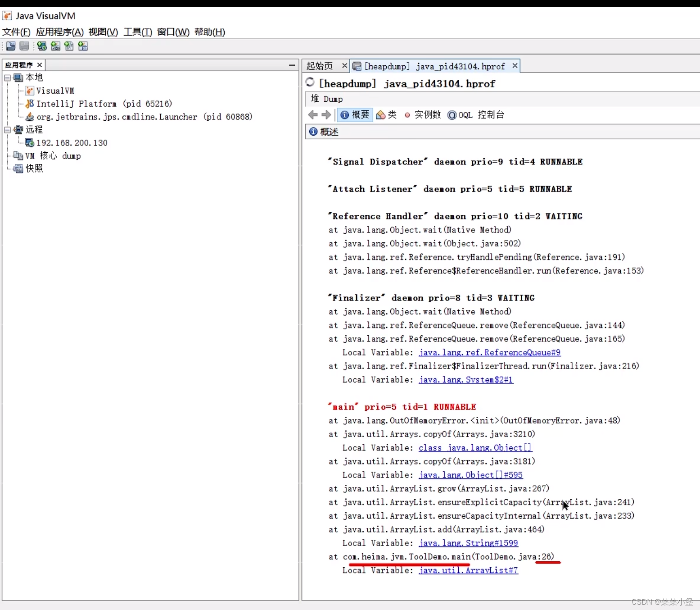Click the 'Attach Listener' thread line
Viewport: 700px width, 610px height.
[x=450, y=189]
